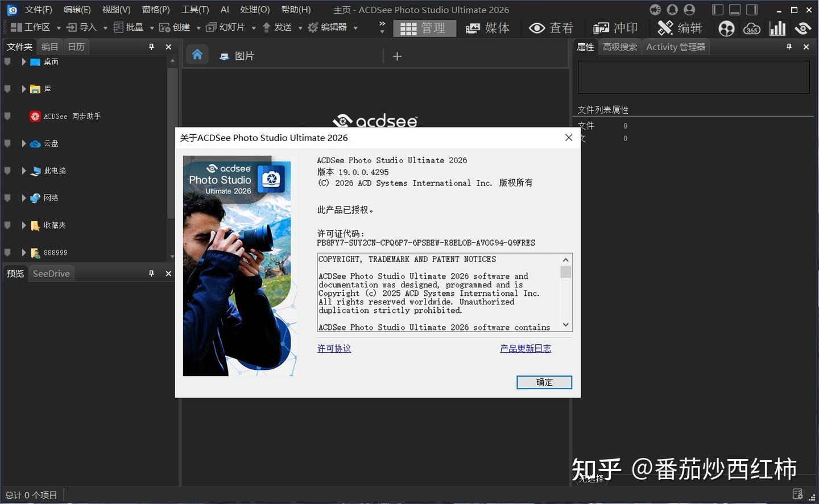
Task: Toggle easy-select marker beside 收藏夹
Action: pyautogui.click(x=7, y=225)
